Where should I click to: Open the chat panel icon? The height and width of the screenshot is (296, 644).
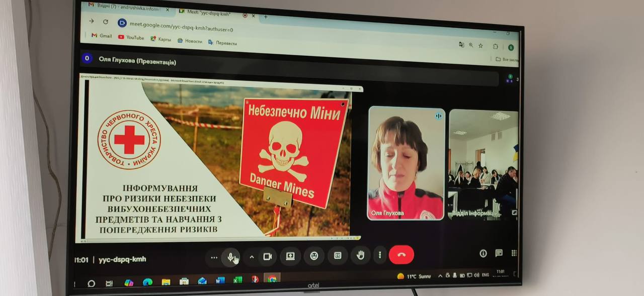pos(499,253)
